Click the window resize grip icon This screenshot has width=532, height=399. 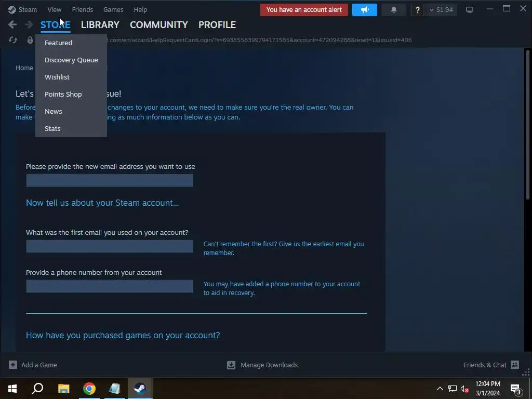(526, 373)
